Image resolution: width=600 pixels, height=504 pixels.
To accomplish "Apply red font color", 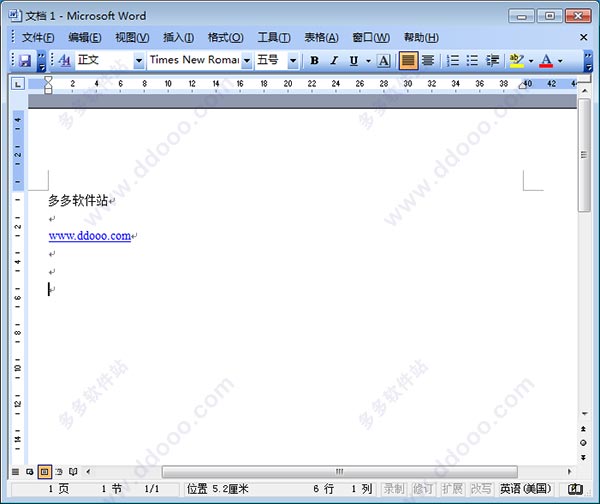I will click(x=546, y=60).
